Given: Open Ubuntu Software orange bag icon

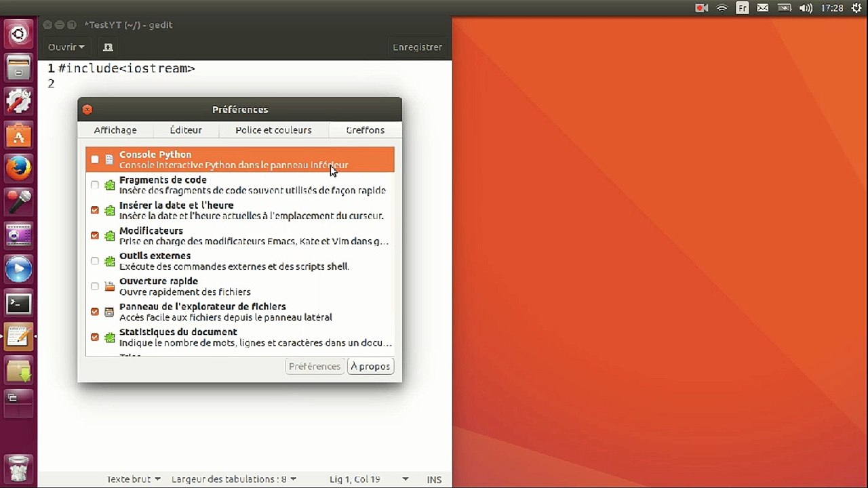Looking at the screenshot, I should click(x=18, y=135).
